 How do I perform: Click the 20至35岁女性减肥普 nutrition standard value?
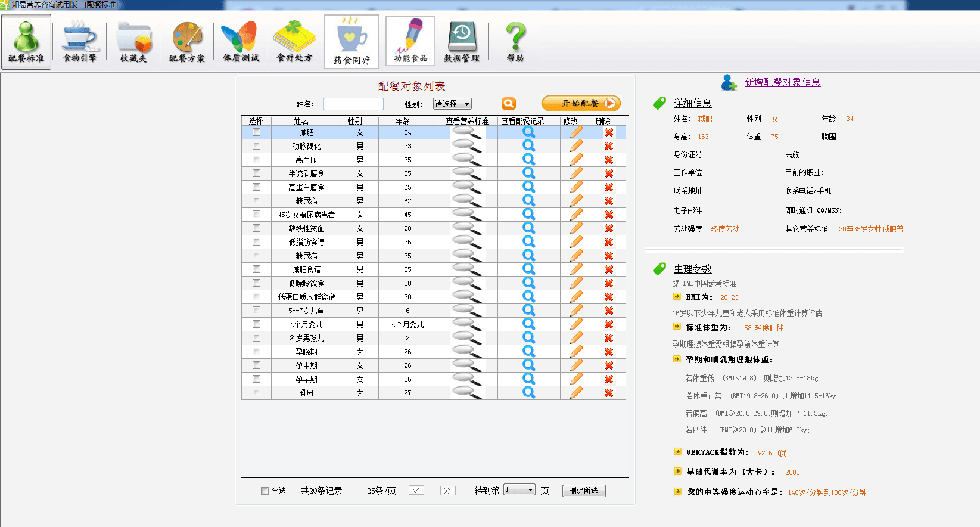click(x=871, y=229)
